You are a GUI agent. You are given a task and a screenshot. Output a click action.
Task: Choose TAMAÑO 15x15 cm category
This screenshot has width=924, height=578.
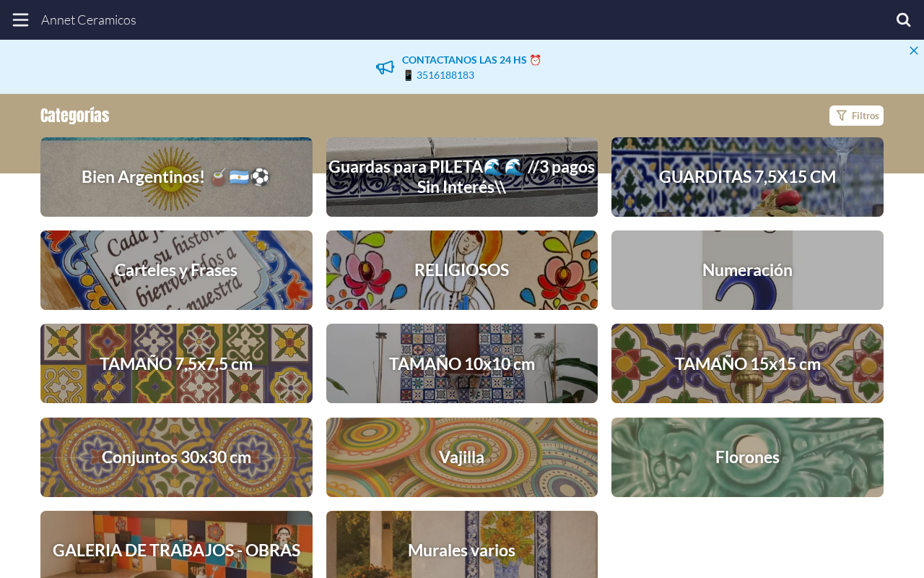point(747,363)
